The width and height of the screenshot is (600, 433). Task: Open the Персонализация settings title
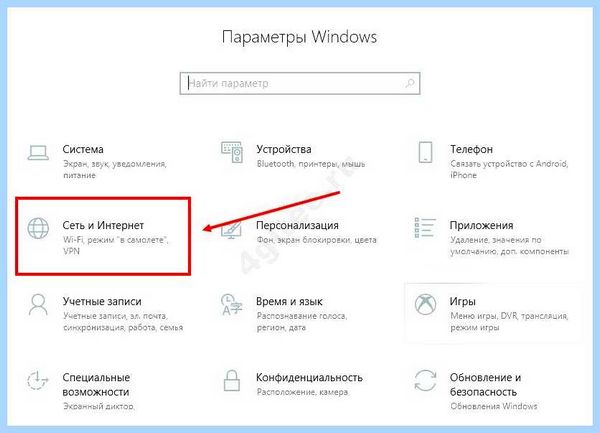[297, 225]
